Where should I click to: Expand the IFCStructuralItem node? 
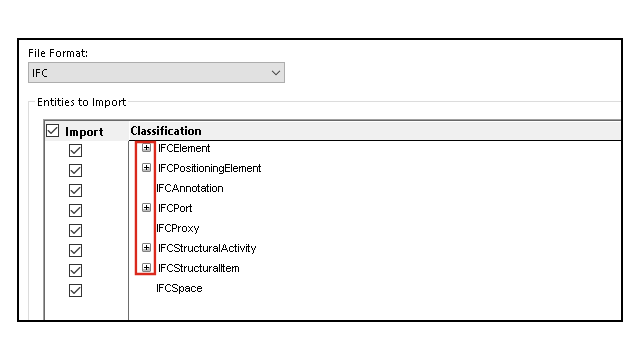point(146,268)
